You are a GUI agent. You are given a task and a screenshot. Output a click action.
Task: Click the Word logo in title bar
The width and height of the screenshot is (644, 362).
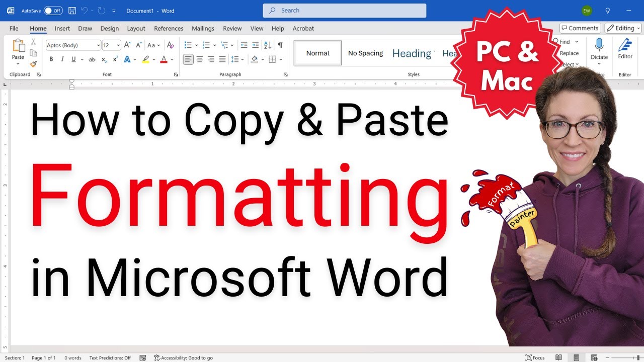11,11
